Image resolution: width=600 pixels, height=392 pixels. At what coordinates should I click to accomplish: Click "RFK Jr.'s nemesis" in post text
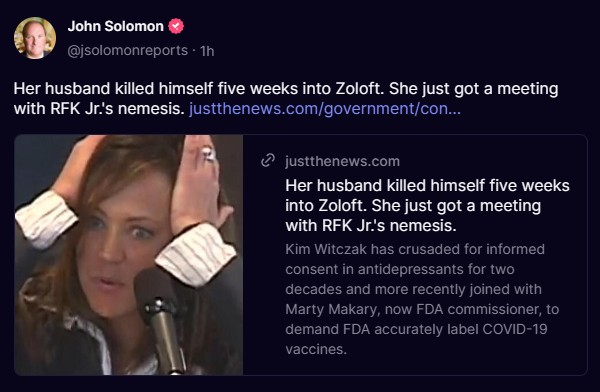pyautogui.click(x=117, y=109)
